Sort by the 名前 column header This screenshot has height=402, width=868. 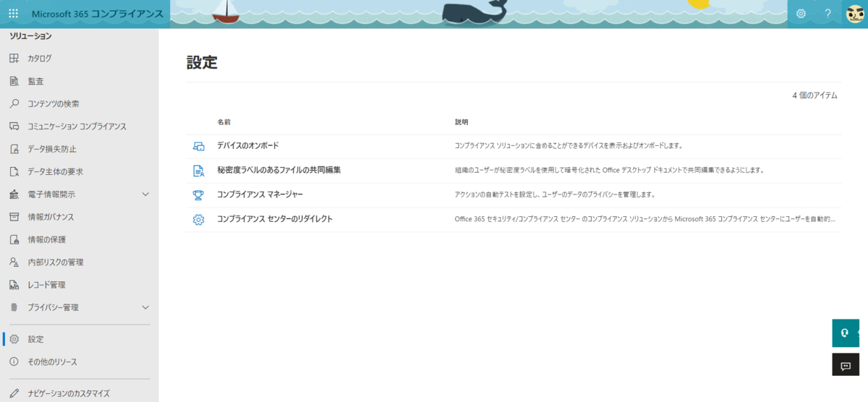pos(224,122)
